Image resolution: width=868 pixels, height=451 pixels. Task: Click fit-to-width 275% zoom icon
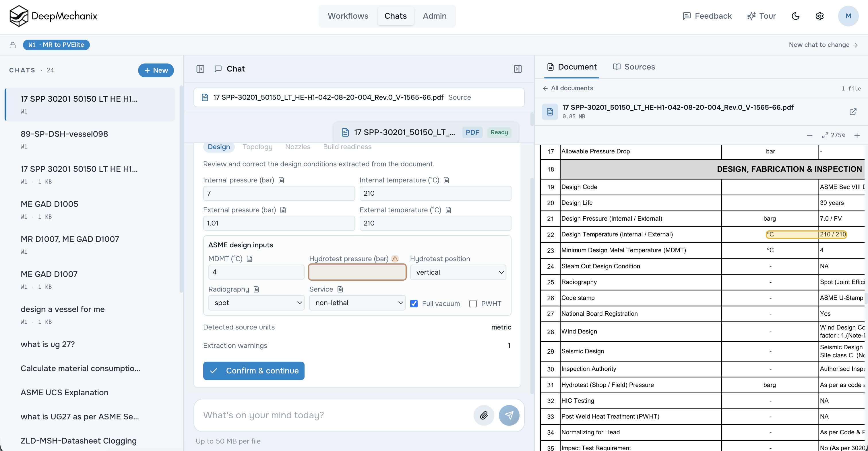[825, 135]
